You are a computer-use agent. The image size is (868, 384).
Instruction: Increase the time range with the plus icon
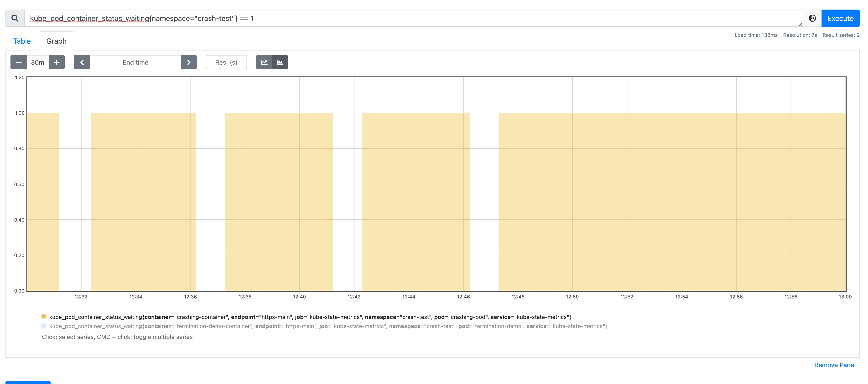pyautogui.click(x=56, y=62)
